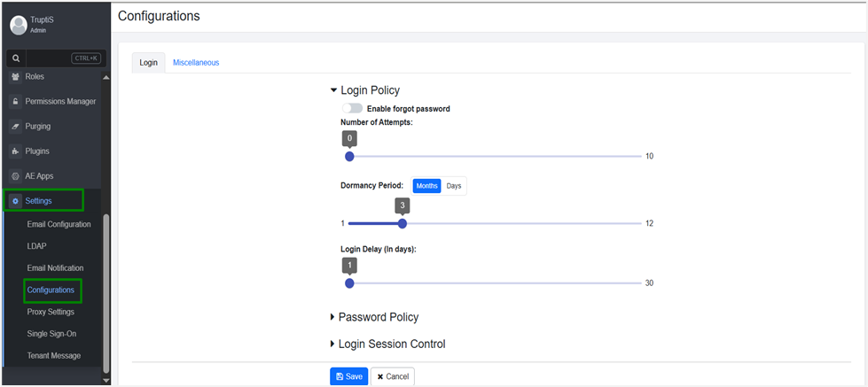The height and width of the screenshot is (387, 868).
Task: Select Months for Dormancy Period
Action: pyautogui.click(x=426, y=186)
